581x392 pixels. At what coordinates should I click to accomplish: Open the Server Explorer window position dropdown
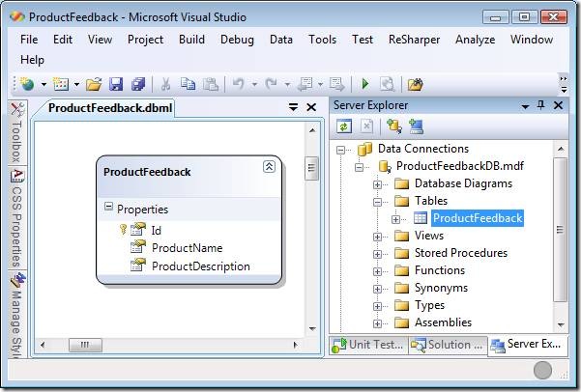pyautogui.click(x=525, y=106)
